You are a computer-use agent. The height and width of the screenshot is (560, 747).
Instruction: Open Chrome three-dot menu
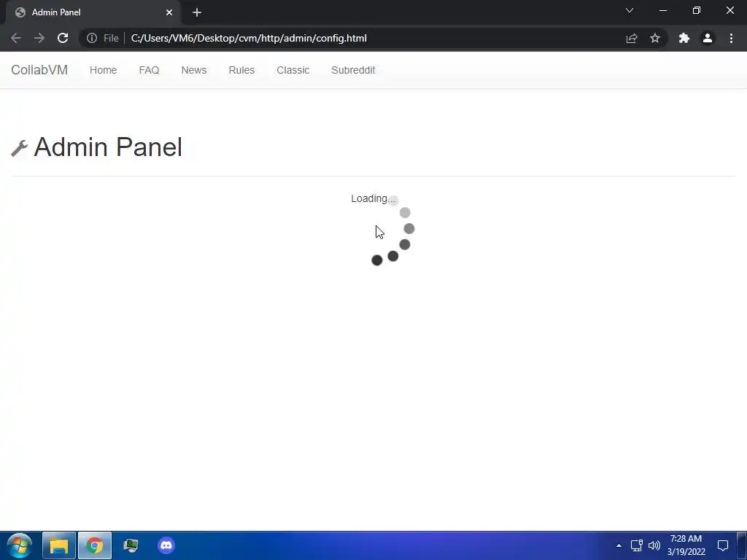tap(731, 38)
